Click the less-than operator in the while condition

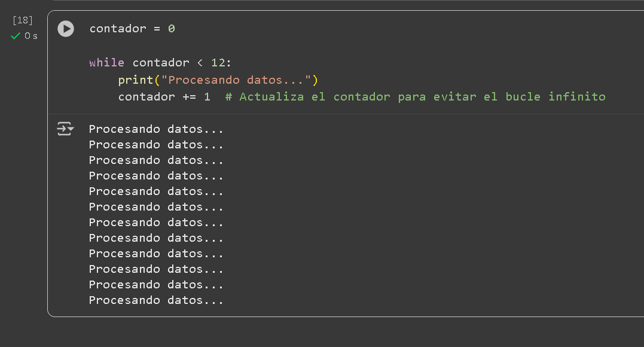click(200, 63)
